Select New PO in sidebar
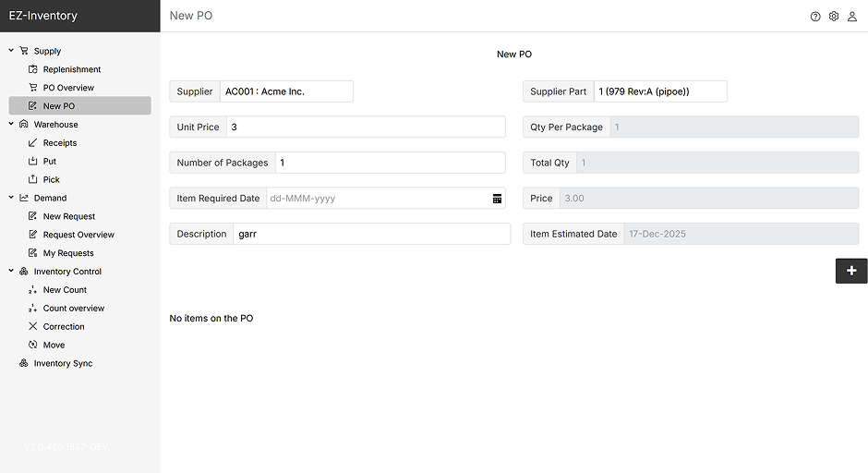 tap(79, 106)
